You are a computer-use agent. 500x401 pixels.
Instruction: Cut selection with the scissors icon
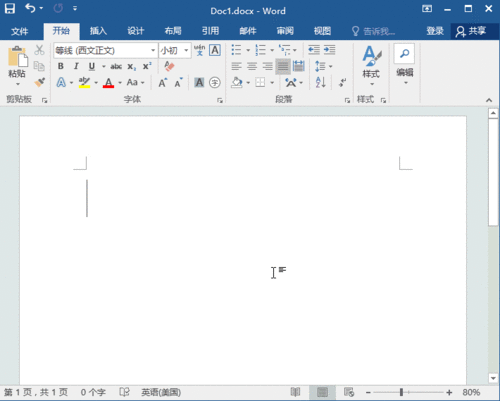point(39,50)
